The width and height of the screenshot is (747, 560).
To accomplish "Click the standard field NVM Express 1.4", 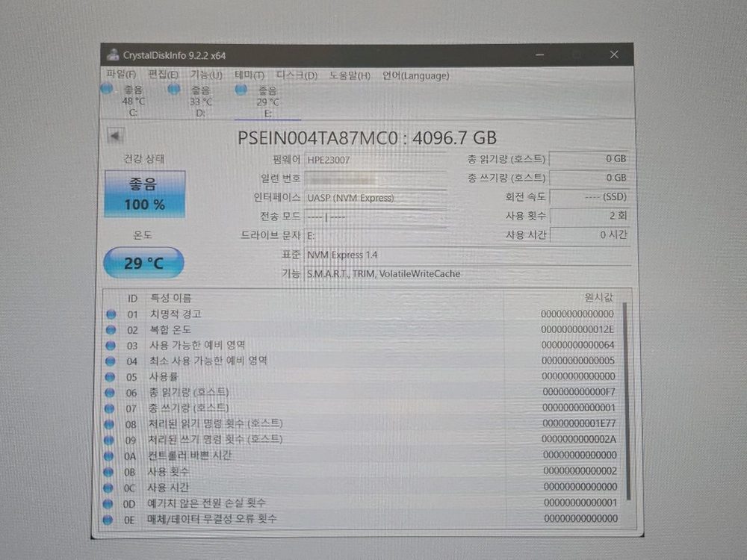I will (468, 255).
